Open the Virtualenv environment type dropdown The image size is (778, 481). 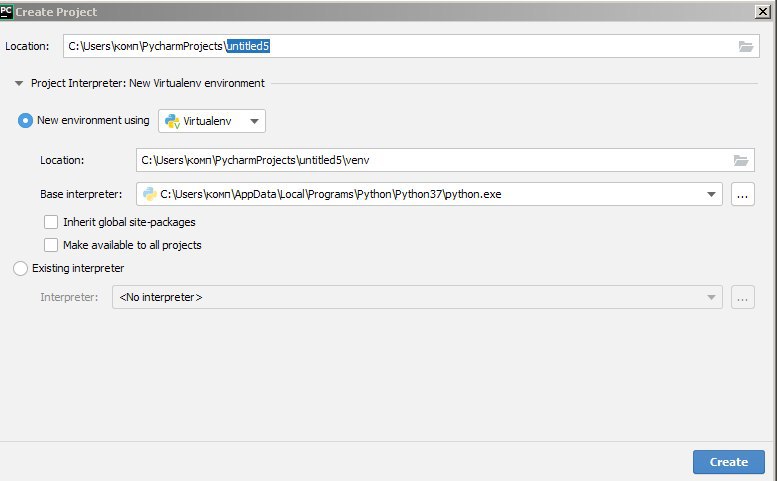(212, 121)
